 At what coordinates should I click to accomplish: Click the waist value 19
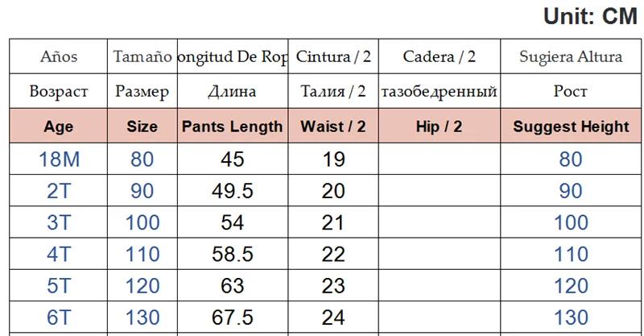333,159
